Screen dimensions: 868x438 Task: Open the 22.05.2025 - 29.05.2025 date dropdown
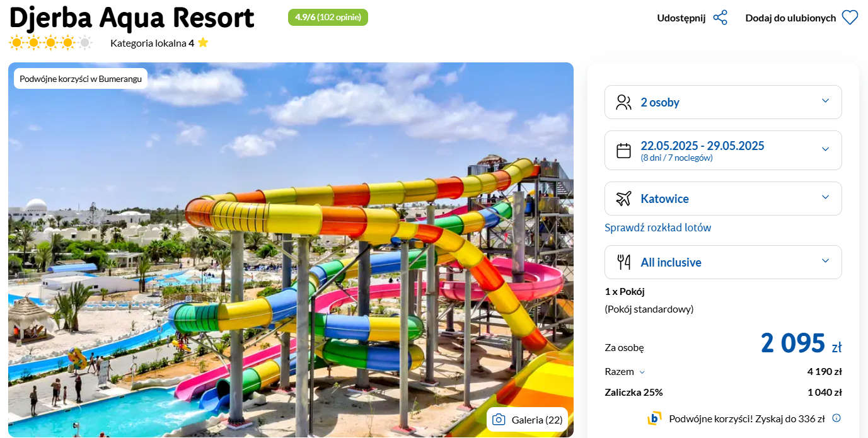(x=723, y=150)
